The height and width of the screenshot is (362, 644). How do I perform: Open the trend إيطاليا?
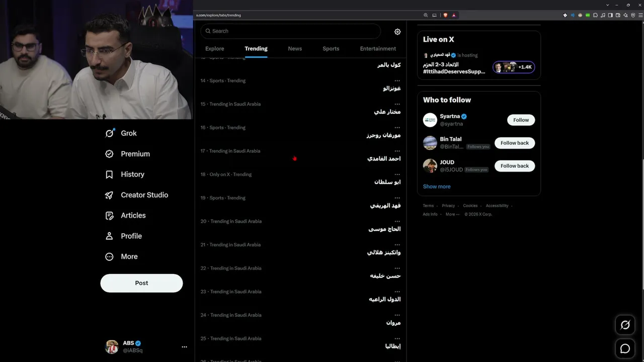click(392, 346)
